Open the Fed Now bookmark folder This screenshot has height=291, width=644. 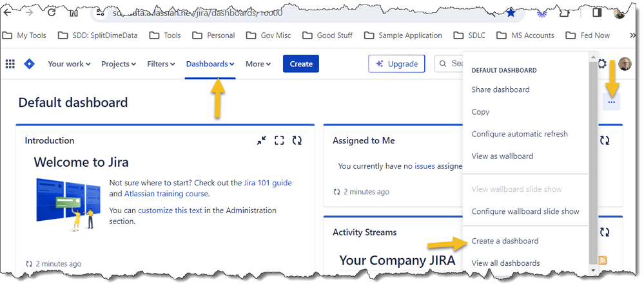click(x=588, y=35)
